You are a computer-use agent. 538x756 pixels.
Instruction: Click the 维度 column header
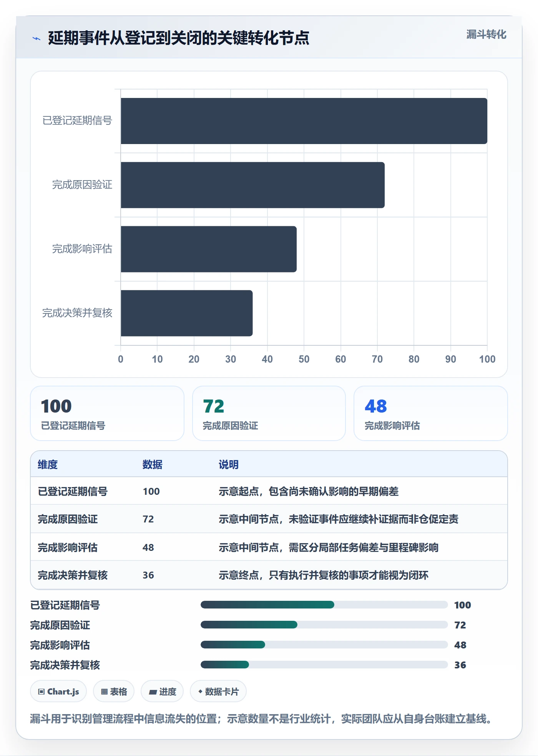pyautogui.click(x=48, y=464)
